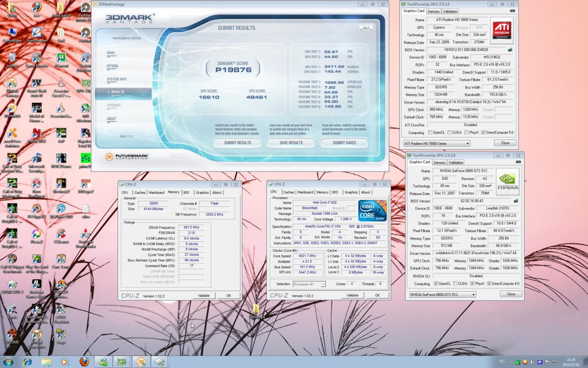
Task: Click SAVE RESULTS button in 3DMark Vantage
Action: point(291,143)
